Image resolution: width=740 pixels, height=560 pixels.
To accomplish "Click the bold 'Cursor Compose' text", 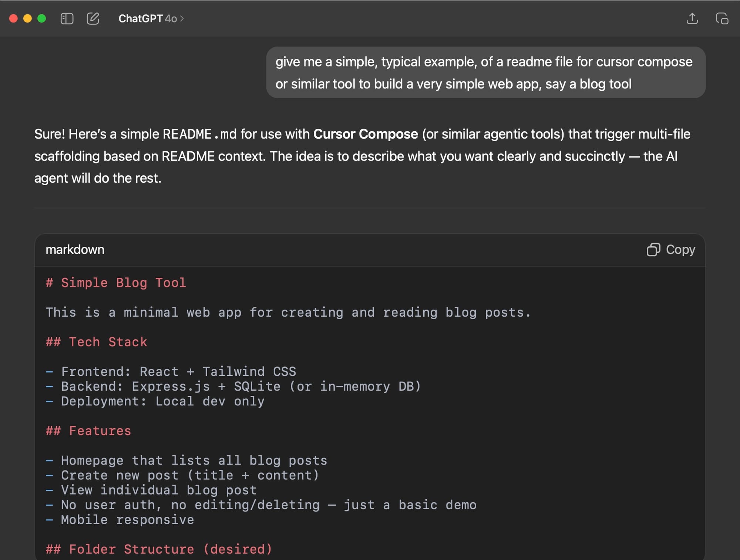I will click(x=365, y=134).
